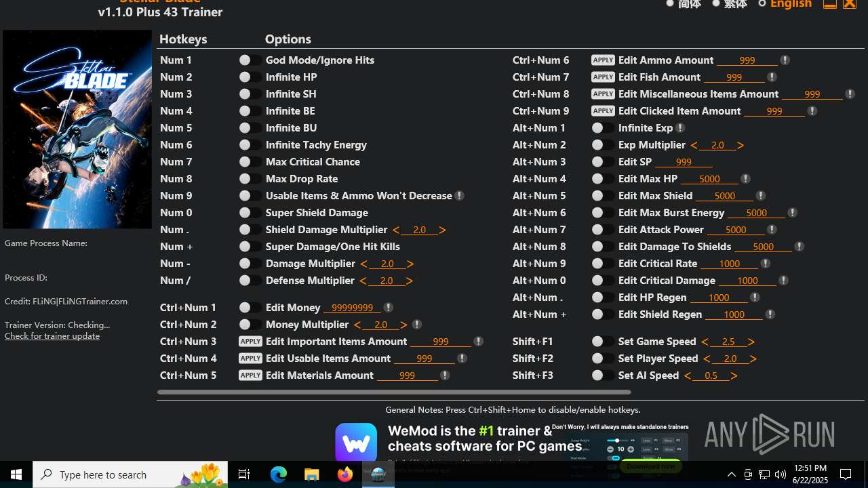Click the Edit SP value field
Viewport: 868px width, 488px height.
[x=684, y=162]
